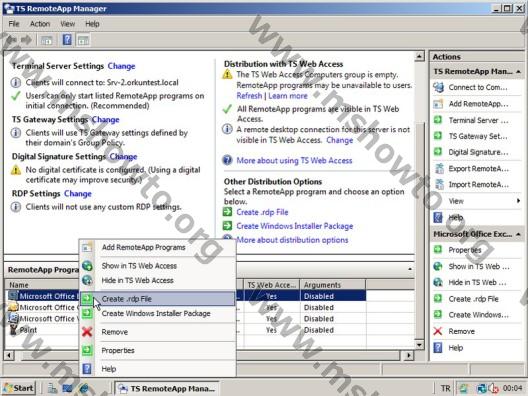Collapse the Microsoft Office Excel actions section
Image resolution: width=528 pixels, height=396 pixels.
click(518, 234)
